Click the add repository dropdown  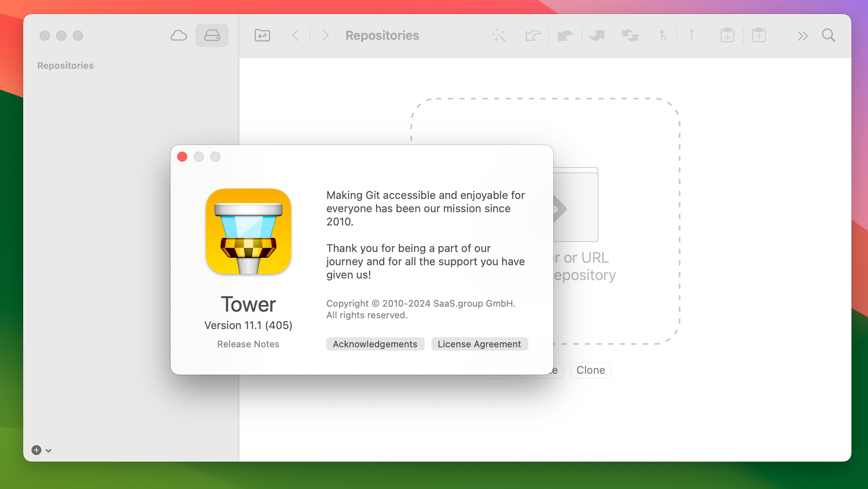(x=49, y=449)
